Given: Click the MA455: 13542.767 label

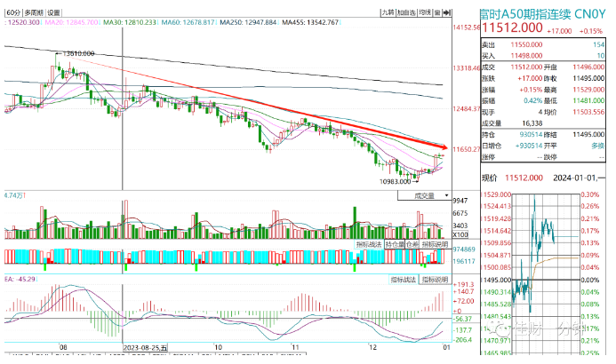Looking at the screenshot, I should (x=310, y=22).
